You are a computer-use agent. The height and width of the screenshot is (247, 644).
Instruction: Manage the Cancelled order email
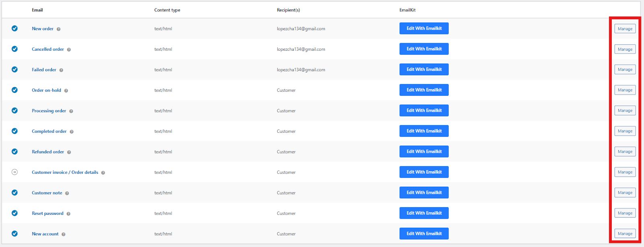(625, 49)
